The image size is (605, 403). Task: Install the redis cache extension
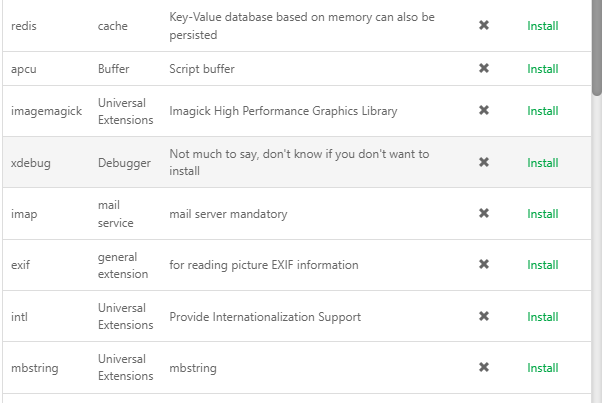point(542,26)
